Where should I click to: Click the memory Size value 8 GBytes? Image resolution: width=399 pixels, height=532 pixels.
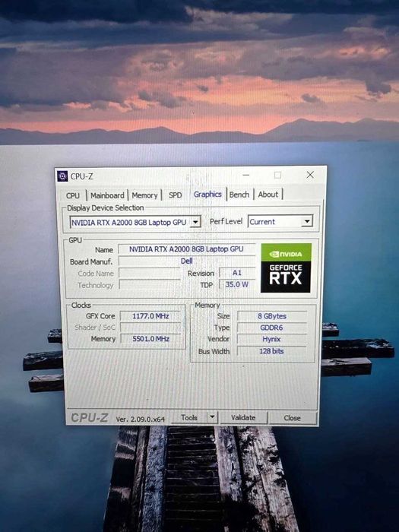click(272, 316)
